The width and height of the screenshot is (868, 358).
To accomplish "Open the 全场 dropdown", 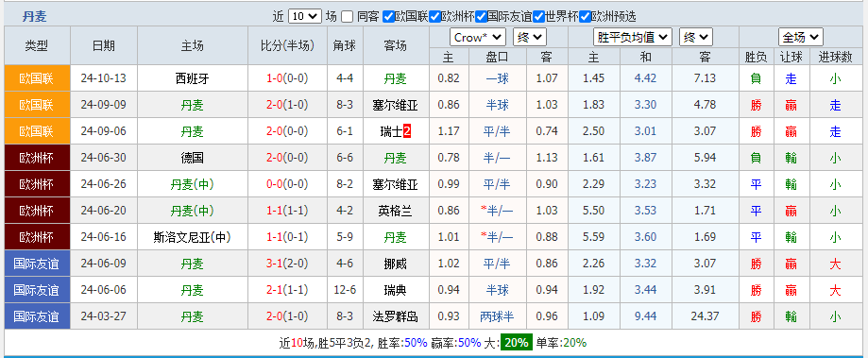I will tap(800, 37).
